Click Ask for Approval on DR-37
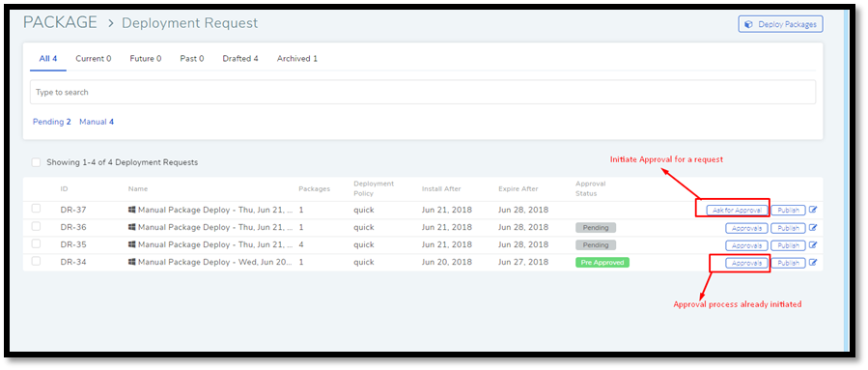 tap(738, 211)
